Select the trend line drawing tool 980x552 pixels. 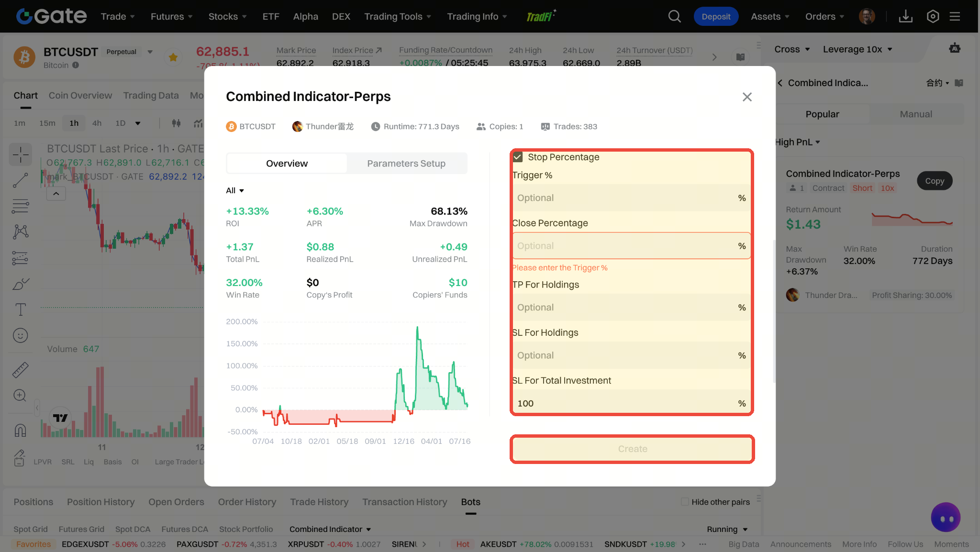pyautogui.click(x=21, y=180)
